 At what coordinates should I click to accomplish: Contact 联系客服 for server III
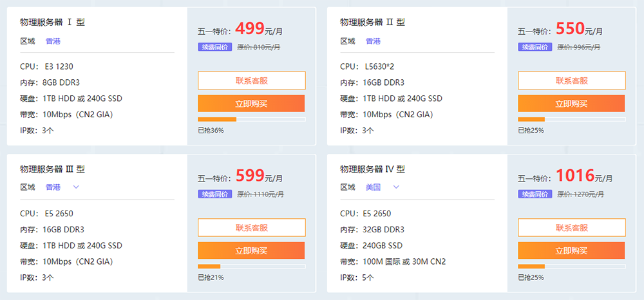[252, 227]
